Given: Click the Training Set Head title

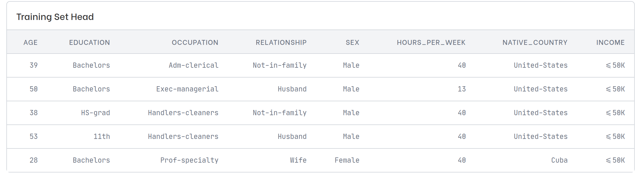Looking at the screenshot, I should point(55,17).
